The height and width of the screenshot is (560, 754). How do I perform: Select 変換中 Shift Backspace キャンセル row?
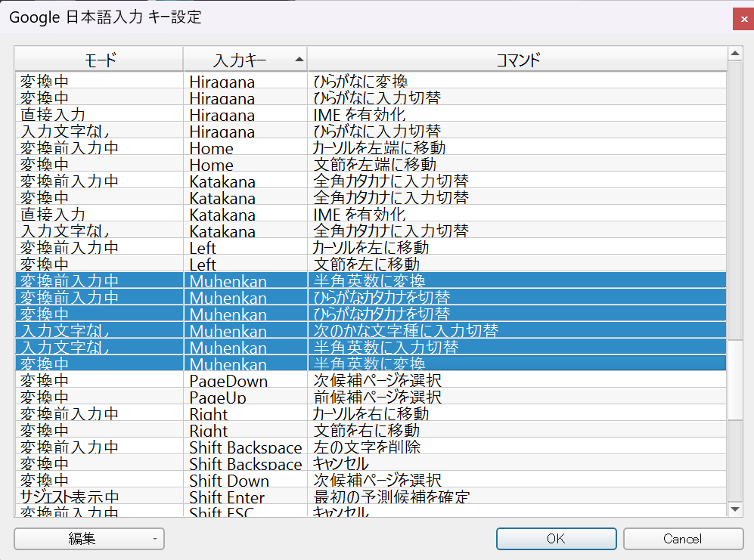(371, 463)
